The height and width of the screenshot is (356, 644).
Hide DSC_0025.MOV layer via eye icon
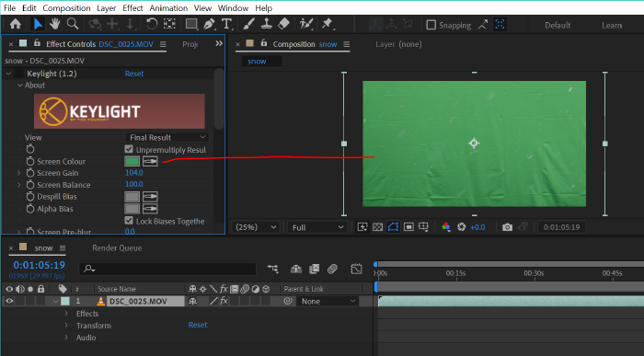click(x=9, y=301)
